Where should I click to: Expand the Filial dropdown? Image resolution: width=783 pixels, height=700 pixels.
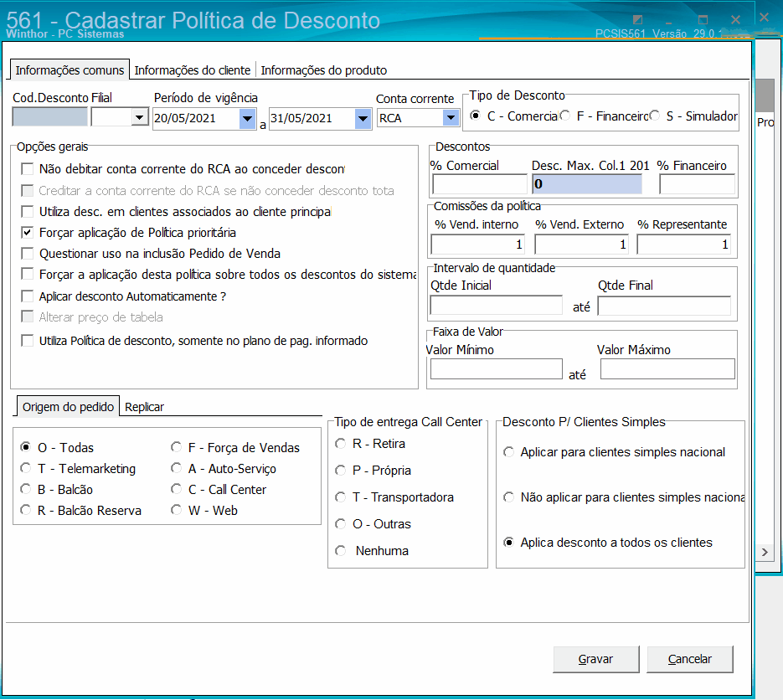(x=139, y=118)
